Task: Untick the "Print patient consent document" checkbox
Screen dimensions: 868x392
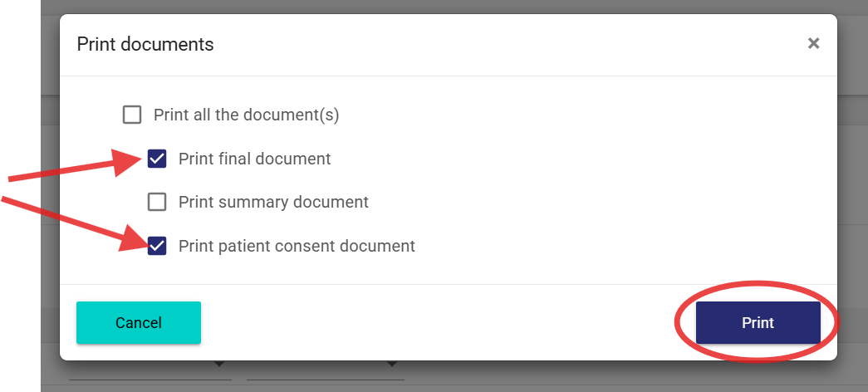Action: (157, 246)
